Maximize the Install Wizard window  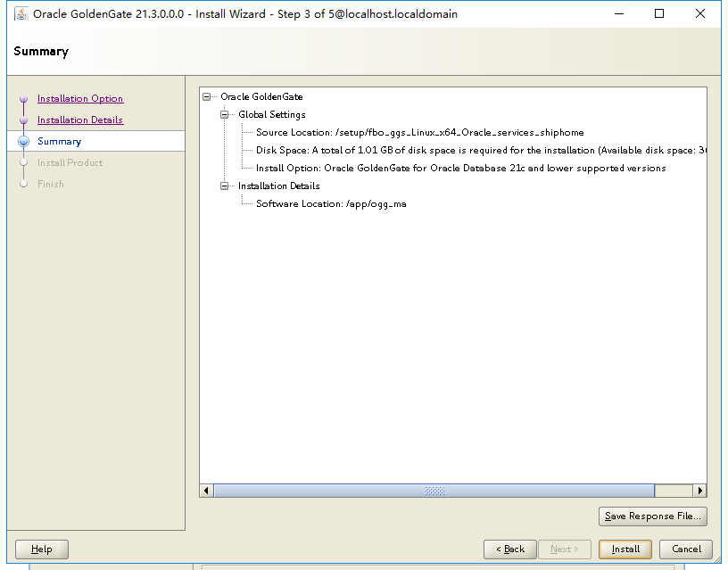tap(659, 14)
